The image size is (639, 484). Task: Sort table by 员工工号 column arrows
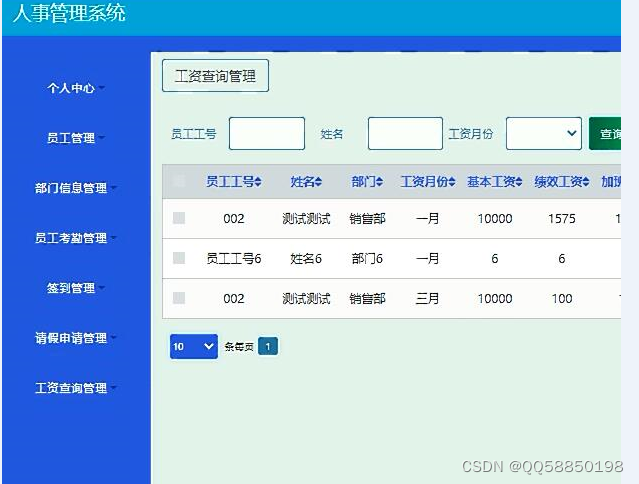click(258, 182)
